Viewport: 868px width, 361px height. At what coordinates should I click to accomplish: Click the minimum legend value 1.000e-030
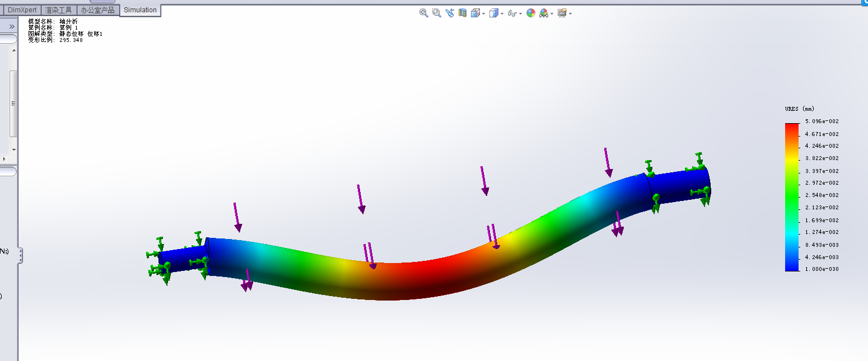822,269
